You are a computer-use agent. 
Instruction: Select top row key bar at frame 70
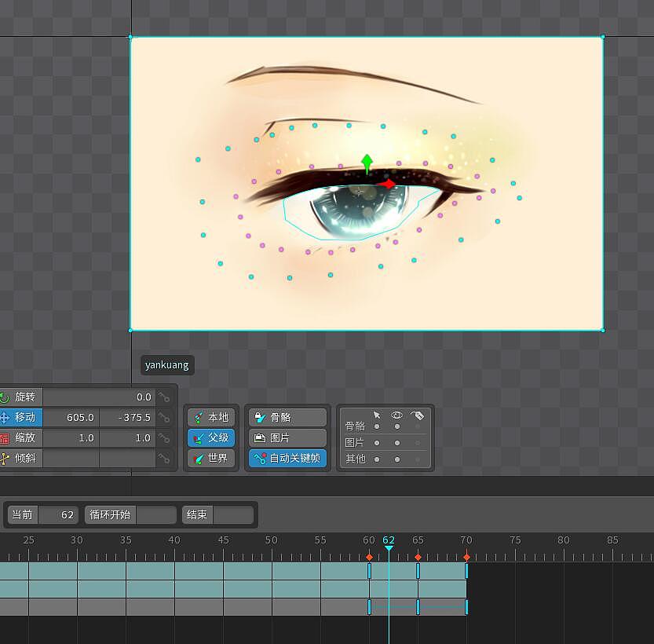466,571
